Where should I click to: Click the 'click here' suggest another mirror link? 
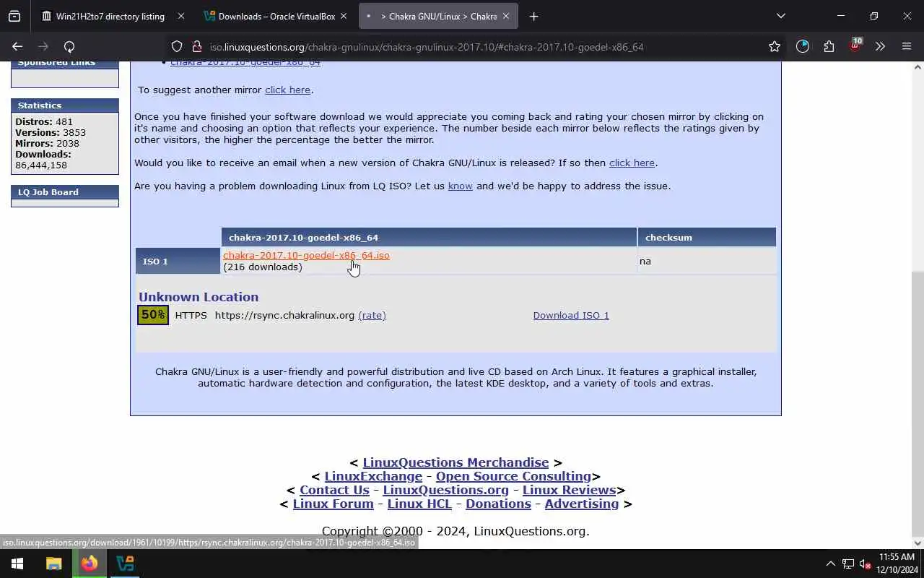coord(287,90)
